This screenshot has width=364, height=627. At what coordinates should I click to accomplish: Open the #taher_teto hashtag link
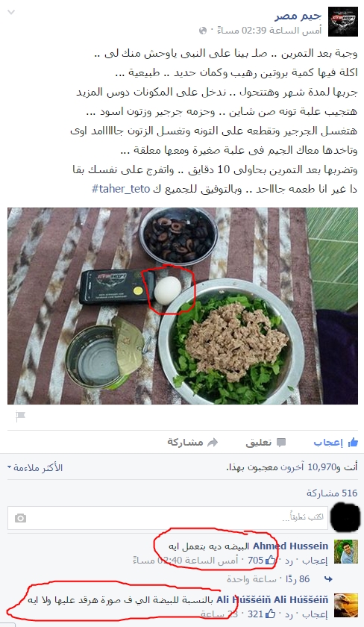click(121, 189)
